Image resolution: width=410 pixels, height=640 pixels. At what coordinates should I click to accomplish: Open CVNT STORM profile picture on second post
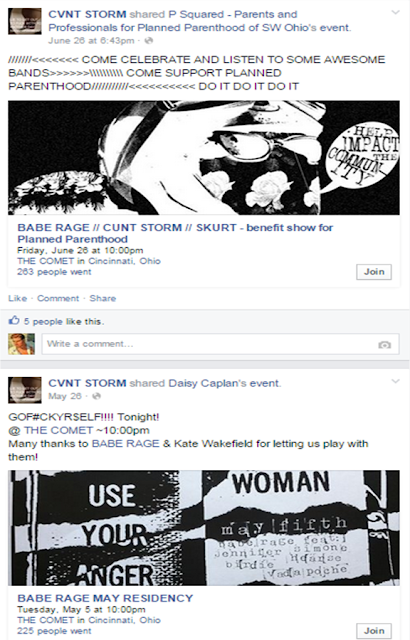[24, 390]
